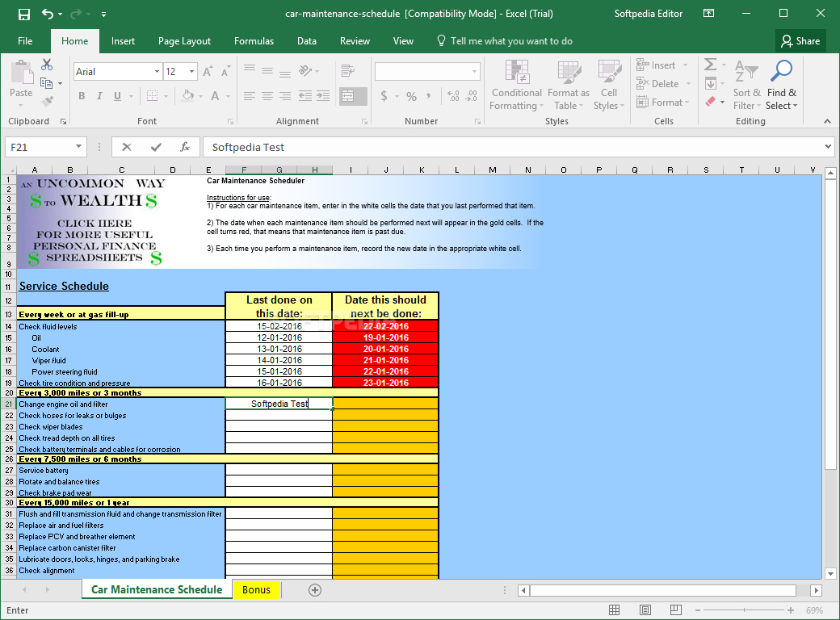Toggle Merge & Center button
Viewport: 840px width, 620px height.
pyautogui.click(x=348, y=96)
